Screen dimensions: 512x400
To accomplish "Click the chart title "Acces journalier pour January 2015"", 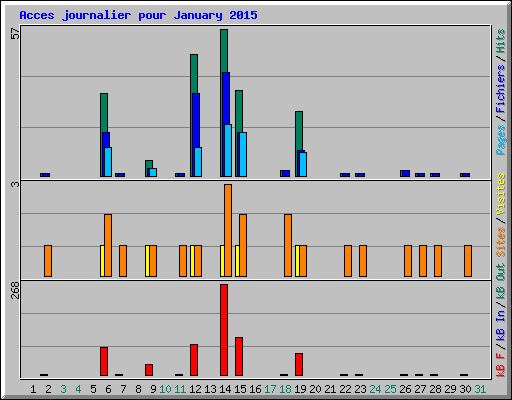I will pos(138,15).
